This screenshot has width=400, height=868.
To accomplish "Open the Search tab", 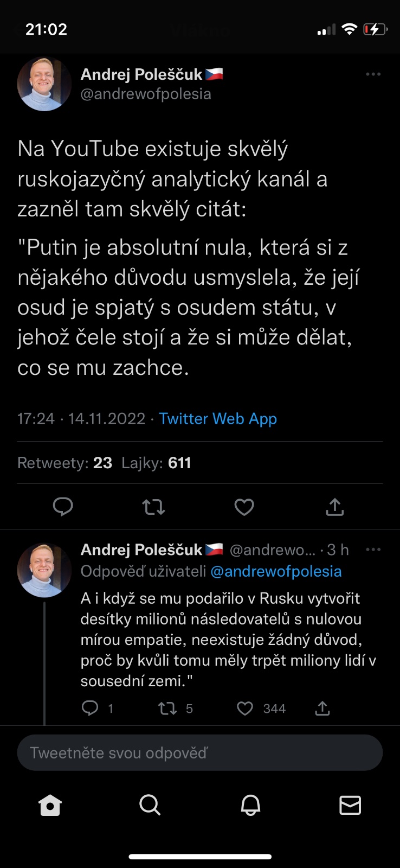I will click(150, 805).
